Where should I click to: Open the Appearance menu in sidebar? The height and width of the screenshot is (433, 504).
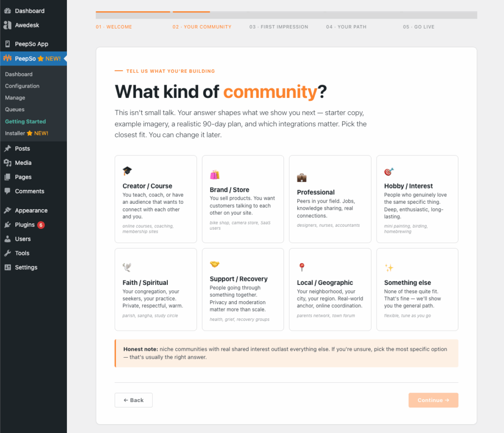coord(31,211)
